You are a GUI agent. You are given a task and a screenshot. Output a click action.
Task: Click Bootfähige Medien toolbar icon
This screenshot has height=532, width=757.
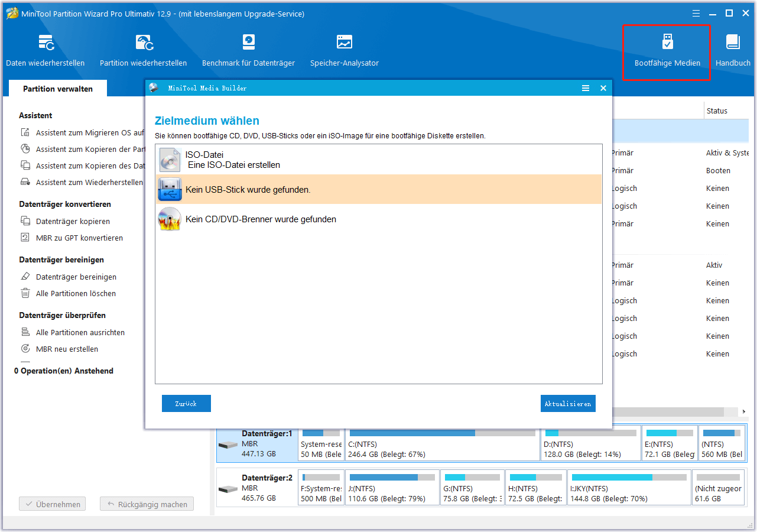[667, 50]
